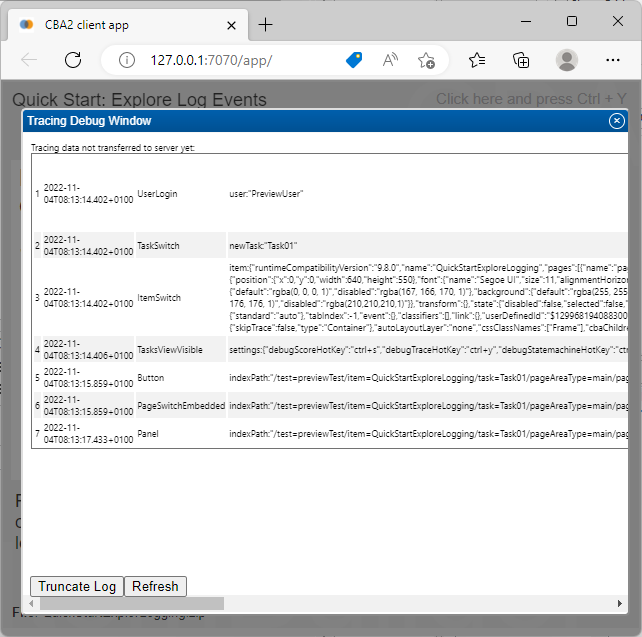Close the CBA2 client app tab

(x=231, y=24)
